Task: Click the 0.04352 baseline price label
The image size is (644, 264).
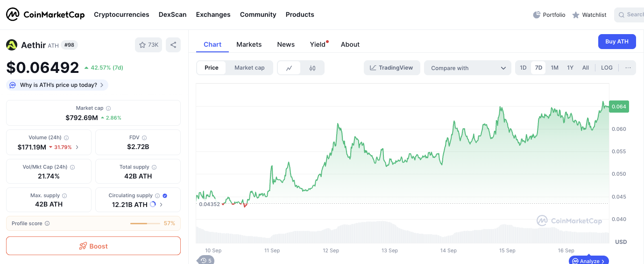Action: (x=209, y=204)
